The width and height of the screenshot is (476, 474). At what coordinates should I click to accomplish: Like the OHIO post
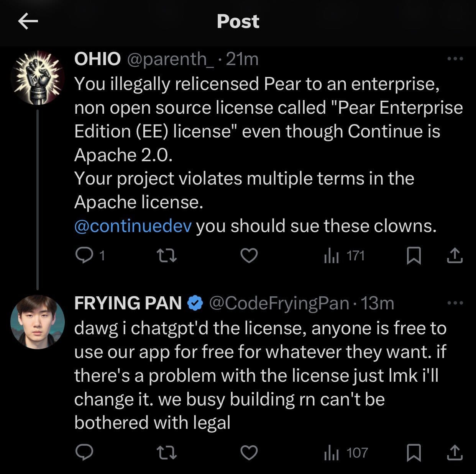click(x=249, y=255)
